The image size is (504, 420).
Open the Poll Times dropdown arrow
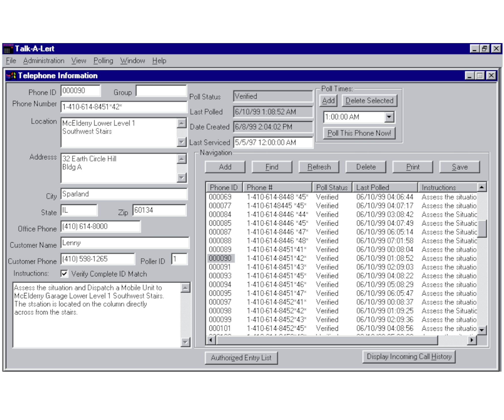pyautogui.click(x=389, y=117)
